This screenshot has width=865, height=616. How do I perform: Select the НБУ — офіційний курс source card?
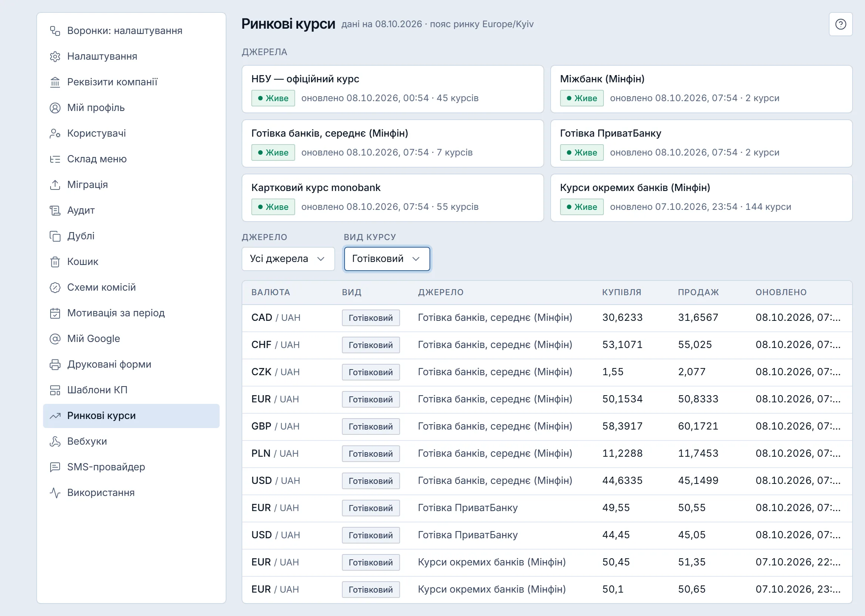(x=393, y=89)
